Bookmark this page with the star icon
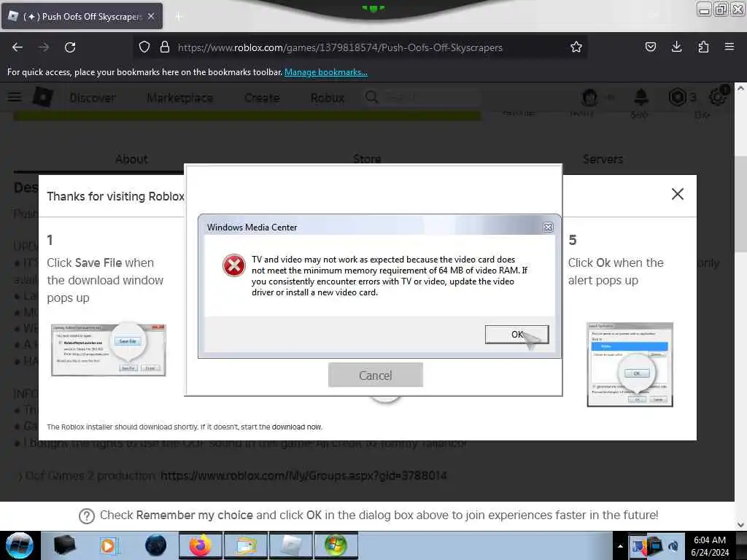 tap(576, 47)
